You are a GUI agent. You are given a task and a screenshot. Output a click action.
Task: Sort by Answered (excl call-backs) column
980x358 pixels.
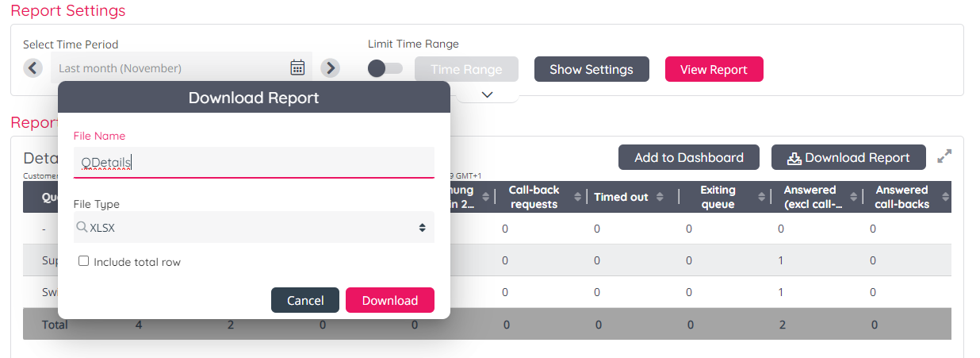tap(854, 197)
